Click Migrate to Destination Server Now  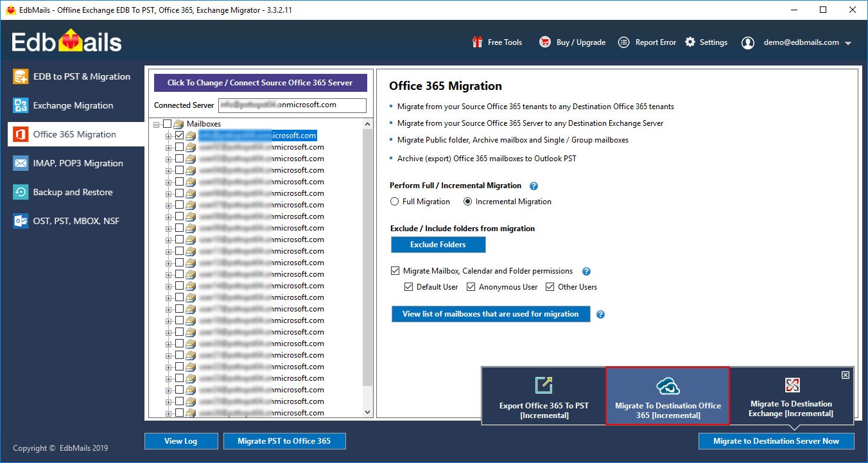click(x=776, y=441)
